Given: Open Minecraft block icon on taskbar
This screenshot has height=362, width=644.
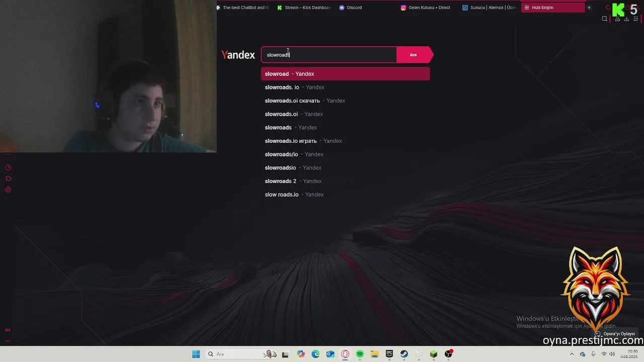Looking at the screenshot, I should click(x=434, y=354).
